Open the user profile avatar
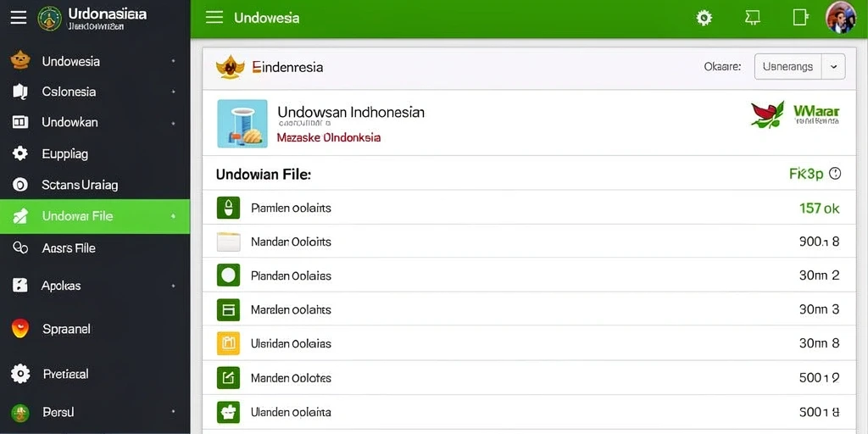Image resolution: width=868 pixels, height=434 pixels. point(840,18)
